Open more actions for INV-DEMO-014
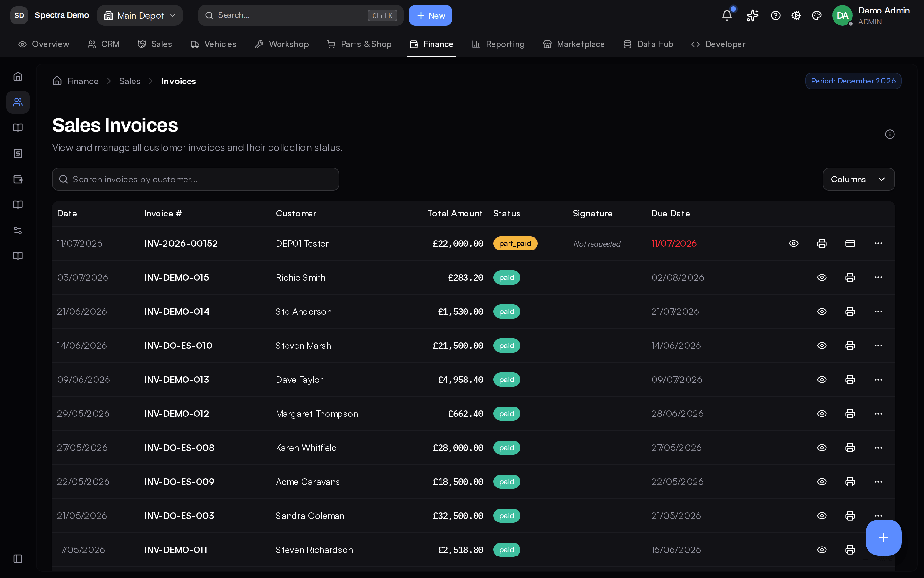 878,311
